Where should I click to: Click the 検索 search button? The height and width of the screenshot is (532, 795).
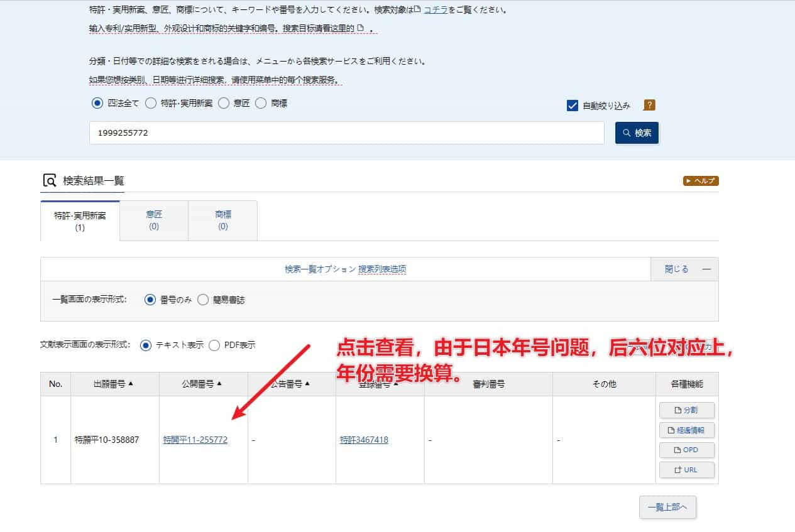point(637,133)
